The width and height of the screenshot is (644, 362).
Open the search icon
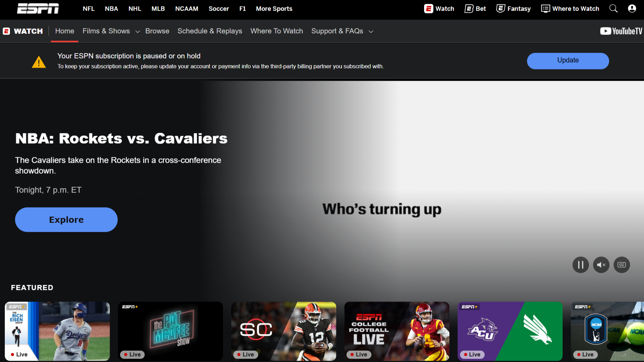click(614, 9)
